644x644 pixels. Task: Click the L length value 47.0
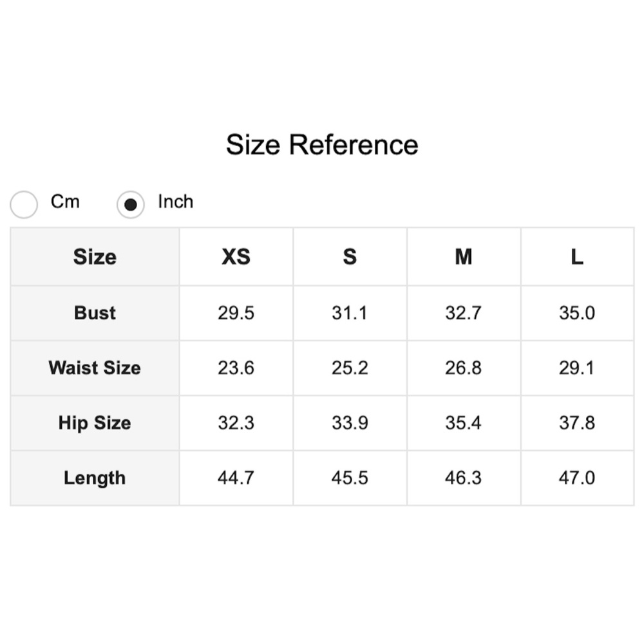tap(577, 478)
